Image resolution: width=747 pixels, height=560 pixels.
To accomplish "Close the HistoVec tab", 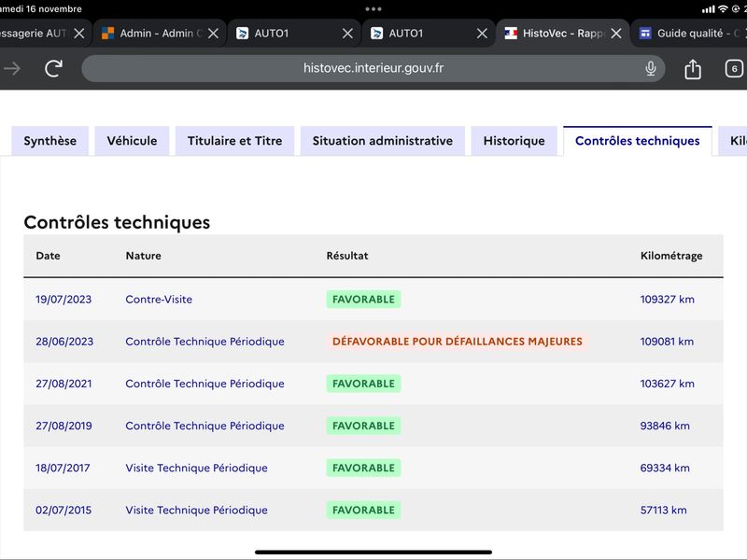I will 616,34.
